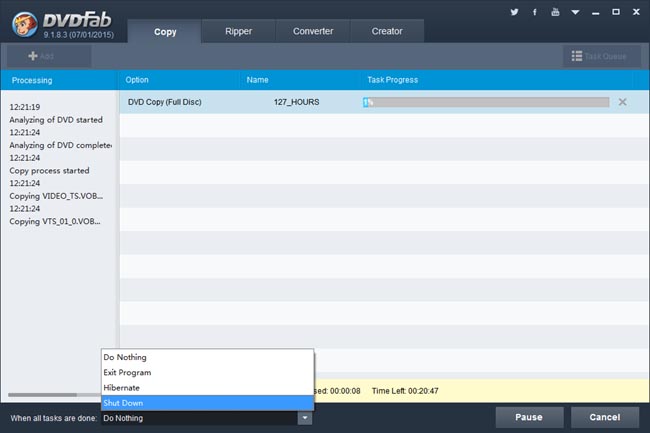Viewport: 650px width, 433px height.
Task: Choose Hibernate from the dropdown list
Action: tap(207, 388)
